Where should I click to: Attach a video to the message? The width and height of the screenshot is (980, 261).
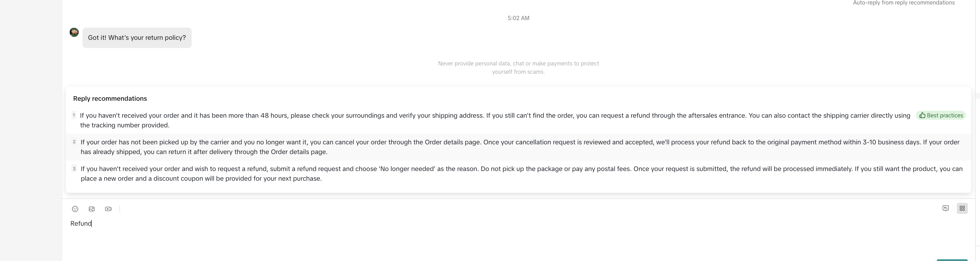pyautogui.click(x=108, y=209)
